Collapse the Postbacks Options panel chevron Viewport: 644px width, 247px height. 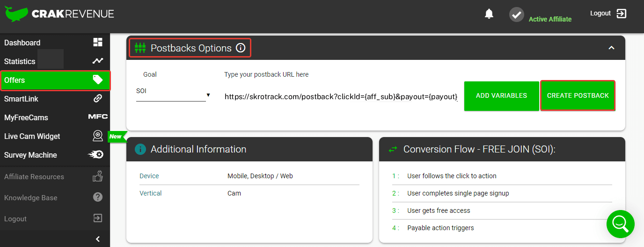point(611,48)
